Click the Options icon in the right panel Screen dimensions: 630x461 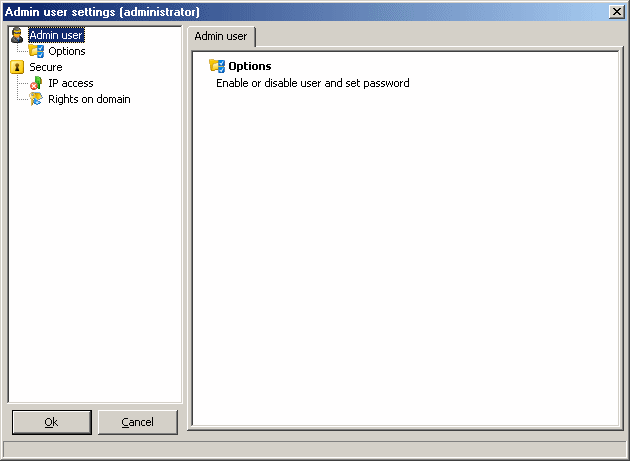[217, 66]
